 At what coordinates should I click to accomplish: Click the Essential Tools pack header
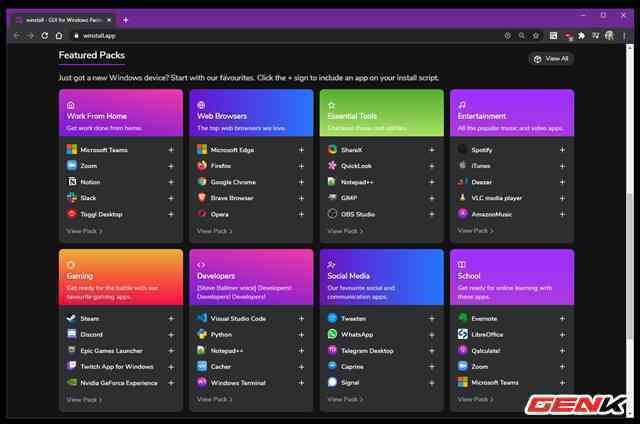(381, 113)
